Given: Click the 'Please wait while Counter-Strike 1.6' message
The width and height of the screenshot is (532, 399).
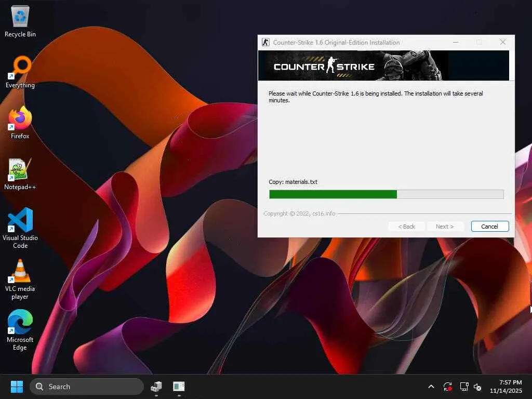Looking at the screenshot, I should coord(376,97).
